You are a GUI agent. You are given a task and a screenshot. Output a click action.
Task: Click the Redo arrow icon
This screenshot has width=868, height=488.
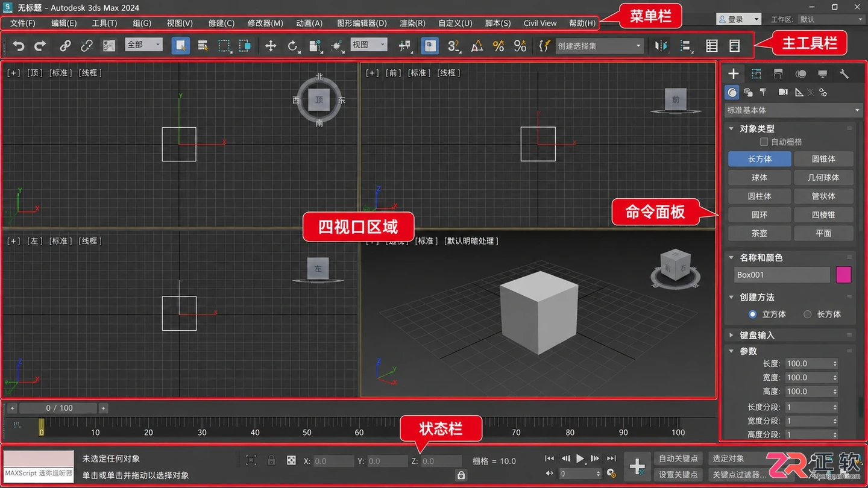40,46
